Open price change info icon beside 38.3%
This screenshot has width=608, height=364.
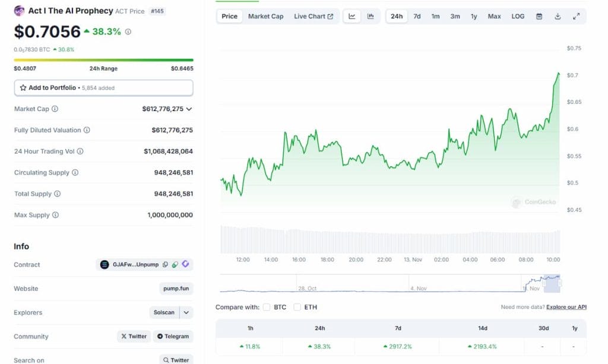pyautogui.click(x=128, y=32)
